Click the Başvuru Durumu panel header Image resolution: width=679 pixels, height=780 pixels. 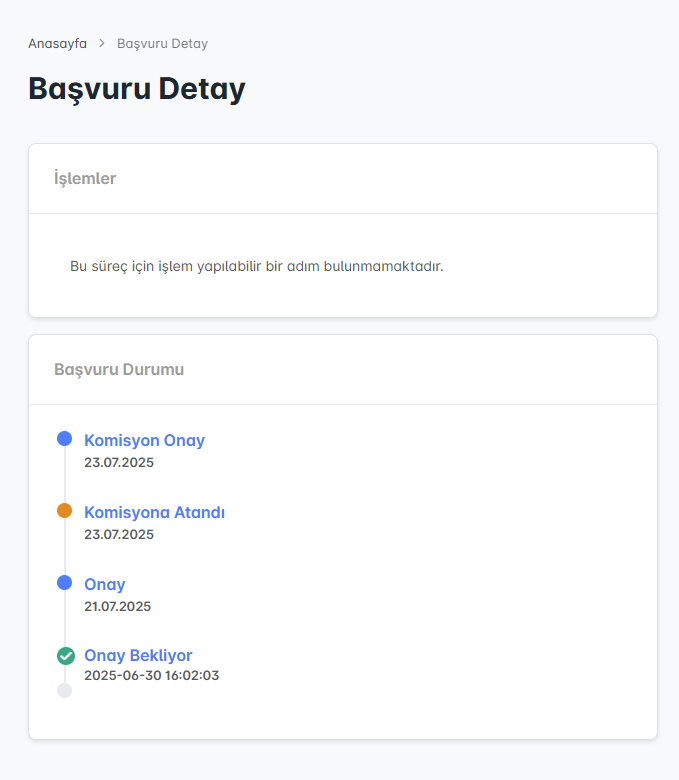[119, 370]
